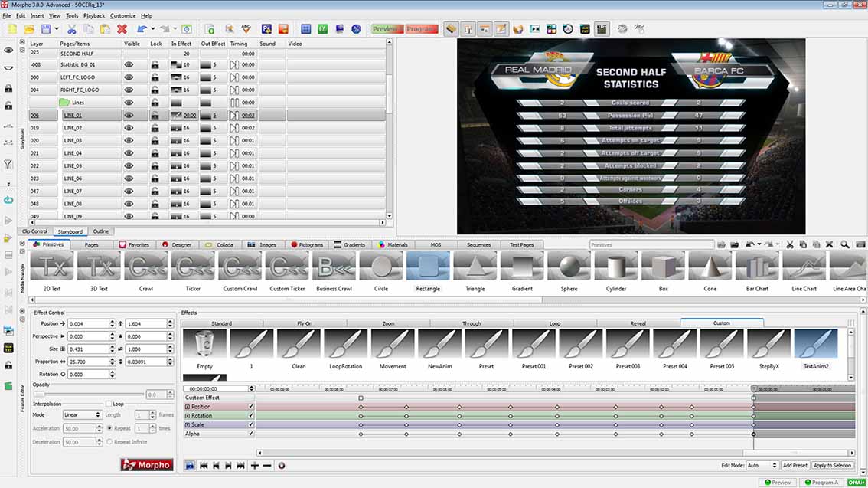Switch to the Storyboard tab
Image resolution: width=868 pixels, height=488 pixels.
[70, 231]
